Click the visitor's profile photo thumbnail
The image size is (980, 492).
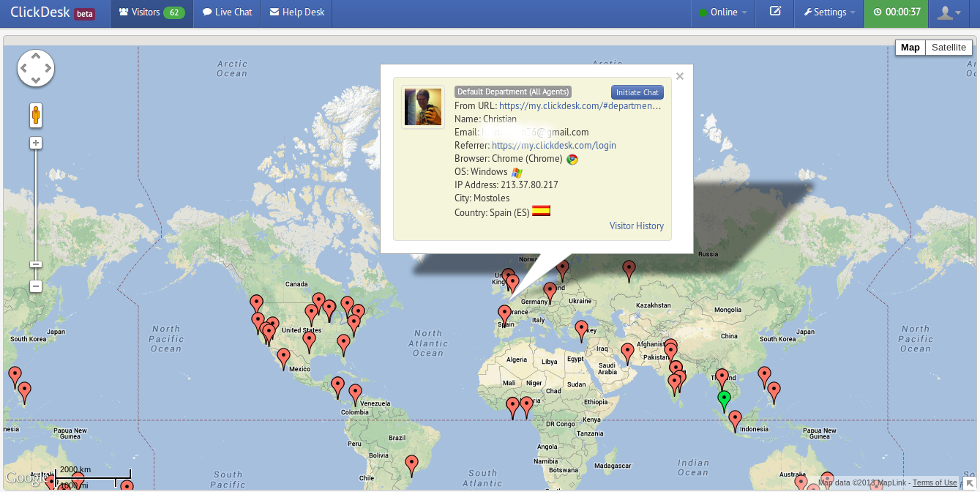[423, 107]
